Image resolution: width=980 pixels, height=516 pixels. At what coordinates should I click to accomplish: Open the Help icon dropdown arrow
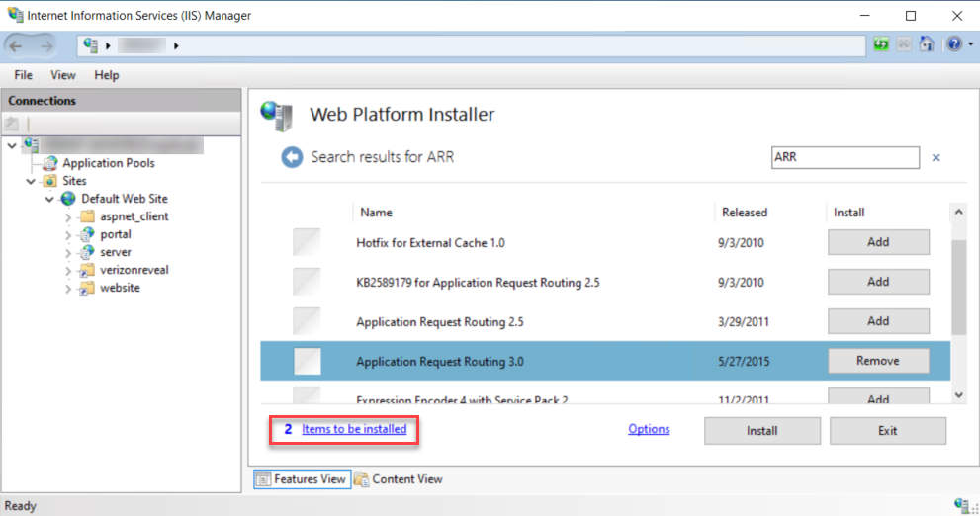[x=970, y=44]
